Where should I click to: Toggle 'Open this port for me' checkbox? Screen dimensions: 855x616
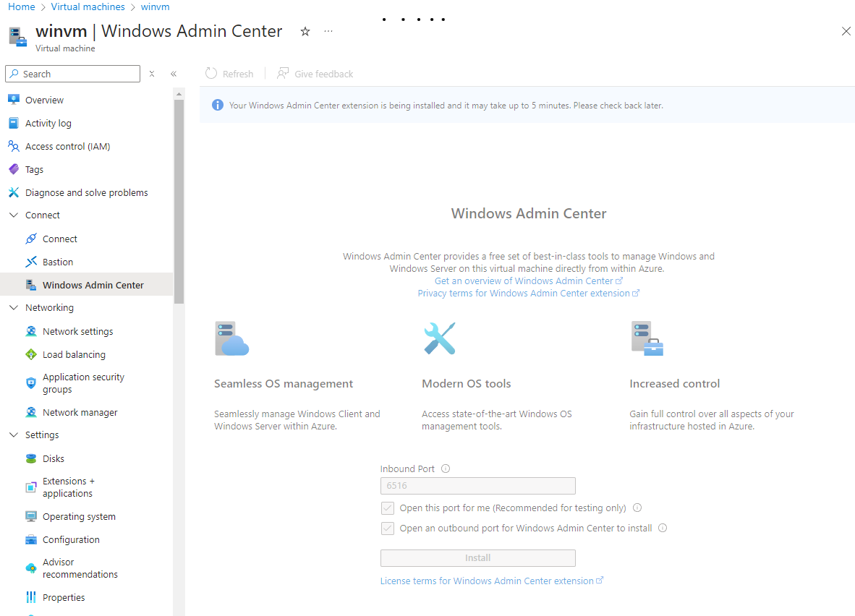pyautogui.click(x=388, y=508)
